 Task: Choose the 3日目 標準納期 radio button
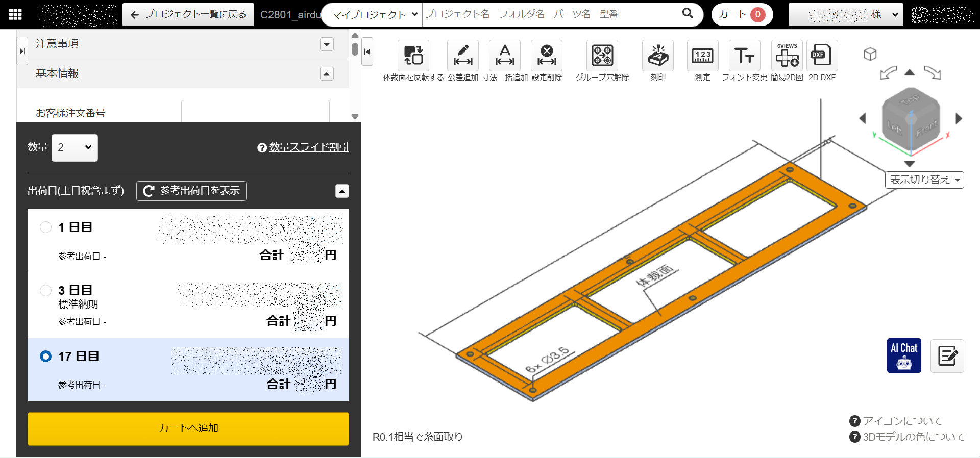click(46, 291)
